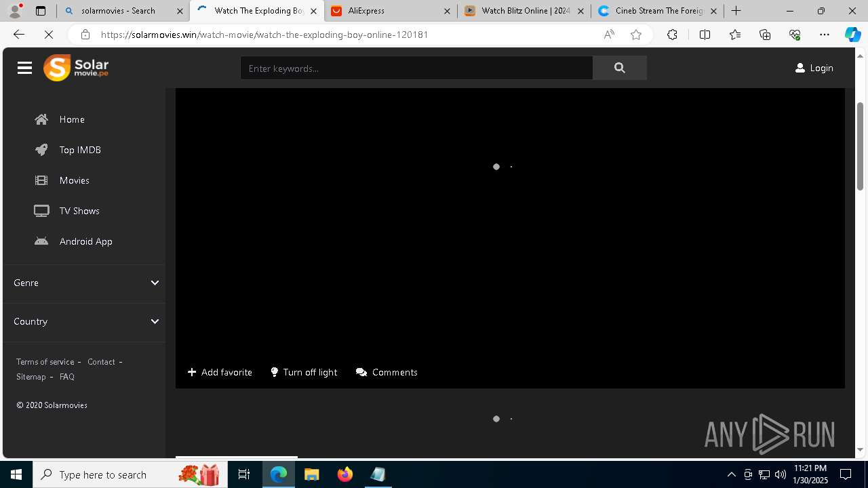Click the Read aloud icon
868x488 pixels.
[609, 35]
